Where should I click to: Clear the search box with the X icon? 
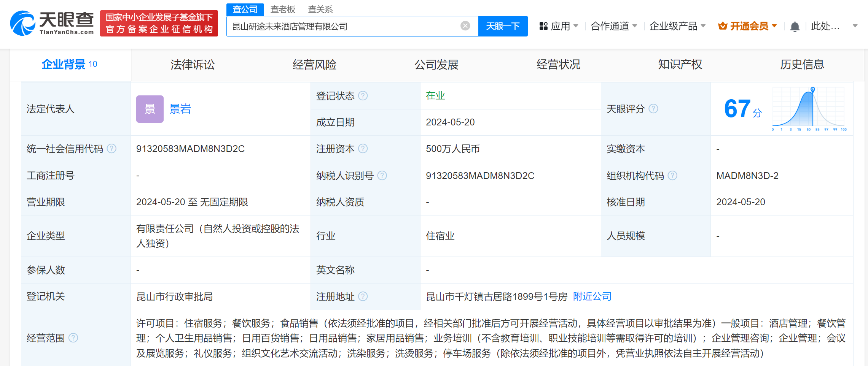(465, 26)
